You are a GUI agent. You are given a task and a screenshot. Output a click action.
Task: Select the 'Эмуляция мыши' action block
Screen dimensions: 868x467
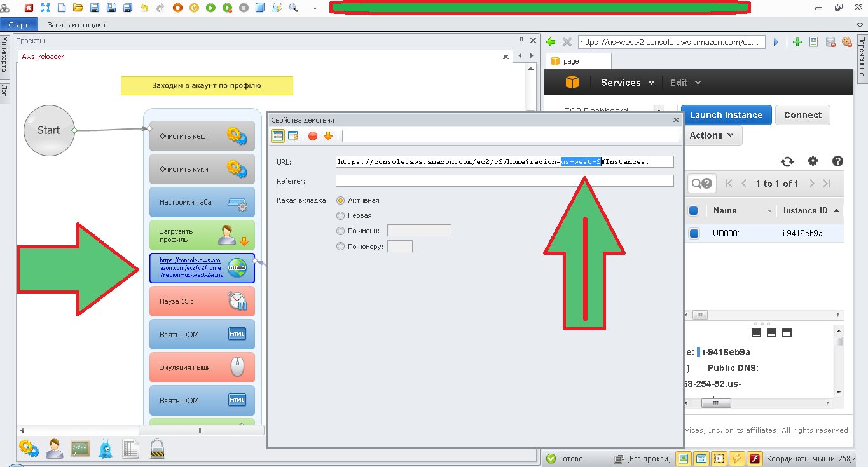coord(202,367)
